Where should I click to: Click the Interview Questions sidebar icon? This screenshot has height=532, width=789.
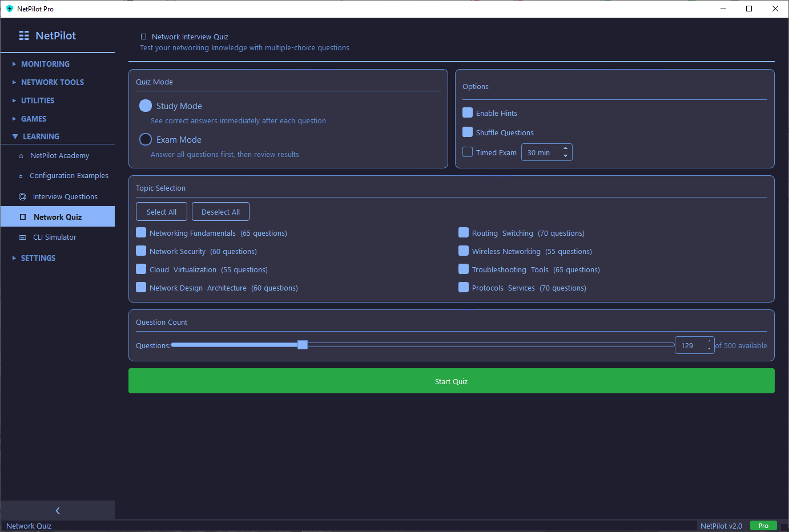tap(23, 197)
